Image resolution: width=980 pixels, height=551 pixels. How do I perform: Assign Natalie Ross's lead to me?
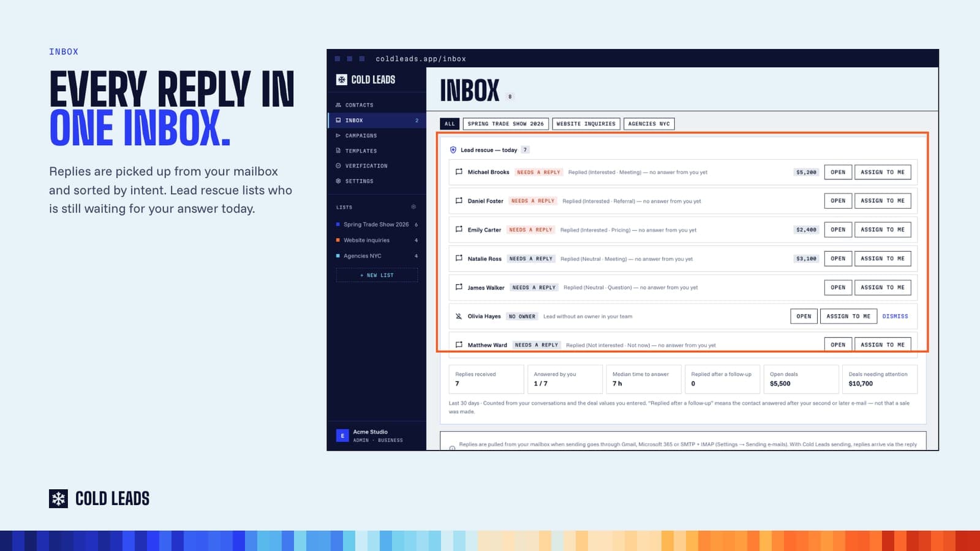[883, 258]
